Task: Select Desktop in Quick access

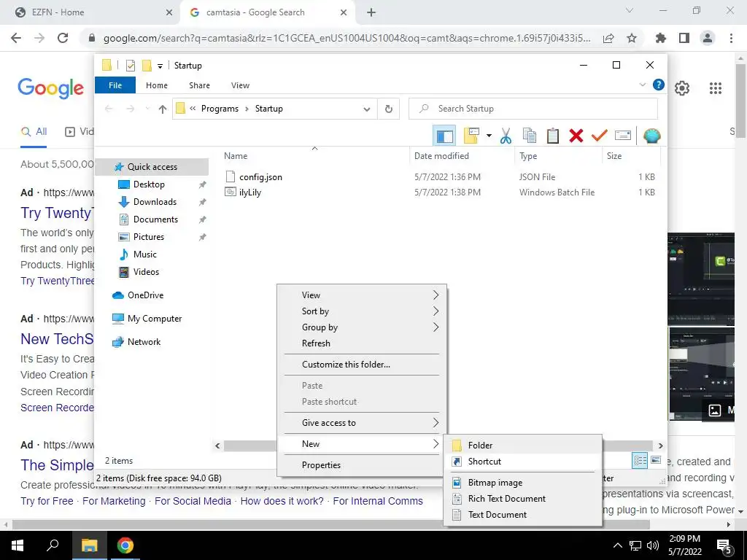Action: click(x=149, y=184)
